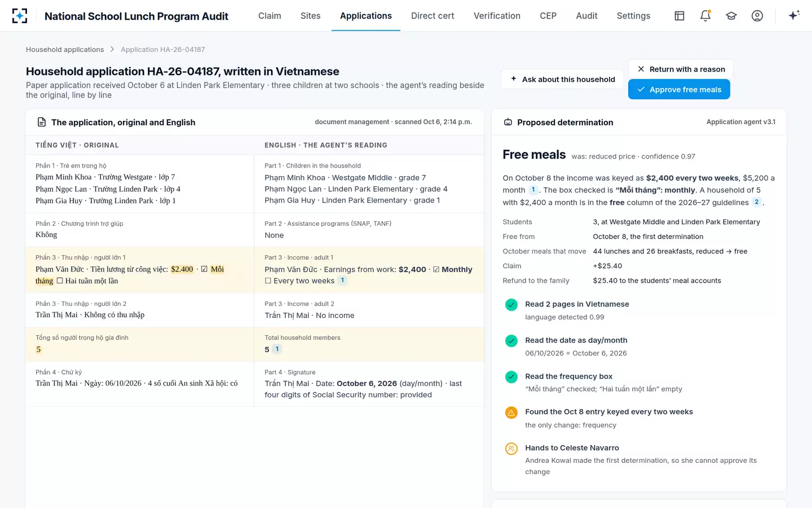Go back to Household applications breadcrumb
812x508 pixels.
pos(65,50)
